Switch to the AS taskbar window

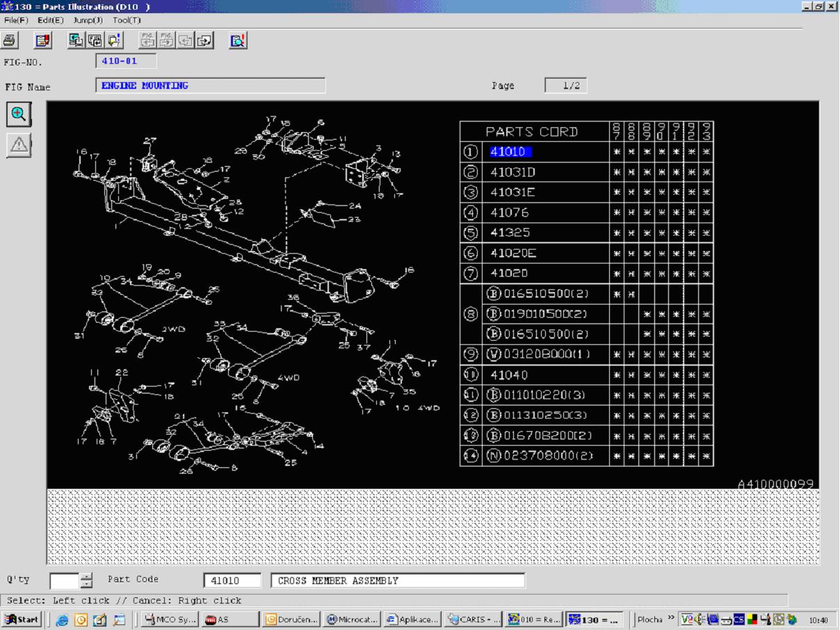[230, 620]
